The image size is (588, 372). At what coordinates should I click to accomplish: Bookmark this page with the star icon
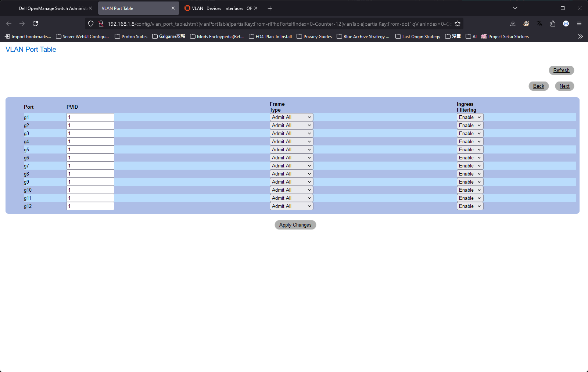[458, 24]
